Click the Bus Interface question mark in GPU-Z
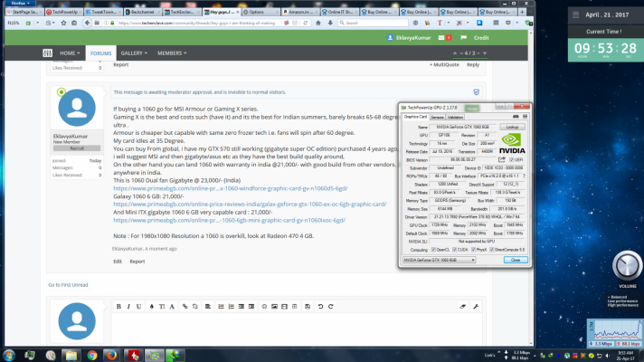This screenshot has width=644, height=362. (524, 176)
